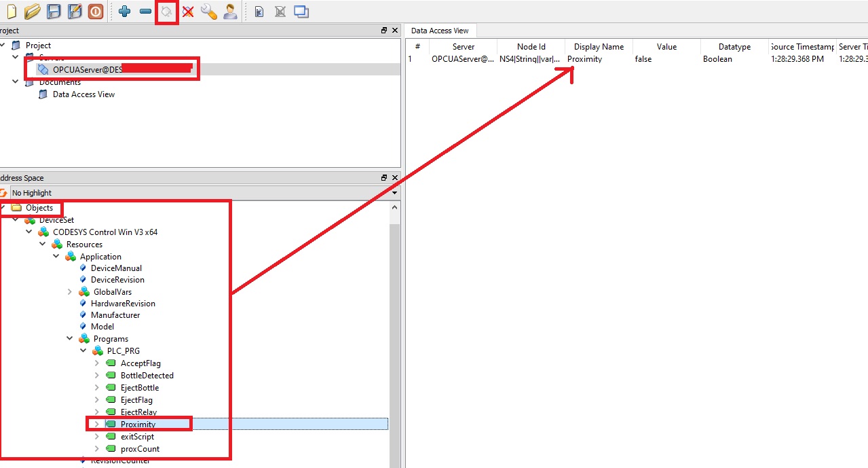
Task: Select the EjectRelay variable
Action: click(x=138, y=412)
